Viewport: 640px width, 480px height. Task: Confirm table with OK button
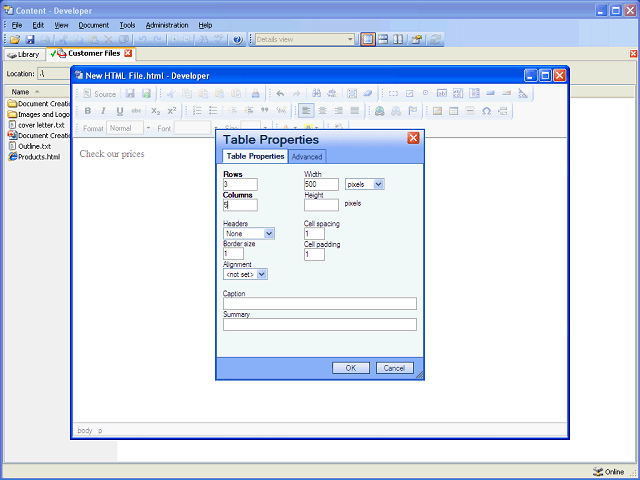tap(351, 368)
